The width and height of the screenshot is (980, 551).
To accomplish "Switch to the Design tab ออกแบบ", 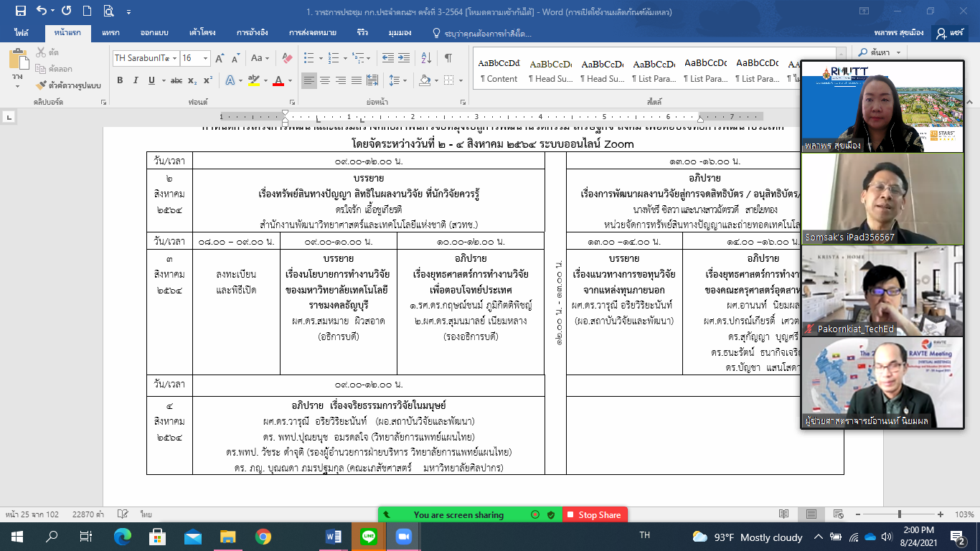I will click(x=153, y=33).
